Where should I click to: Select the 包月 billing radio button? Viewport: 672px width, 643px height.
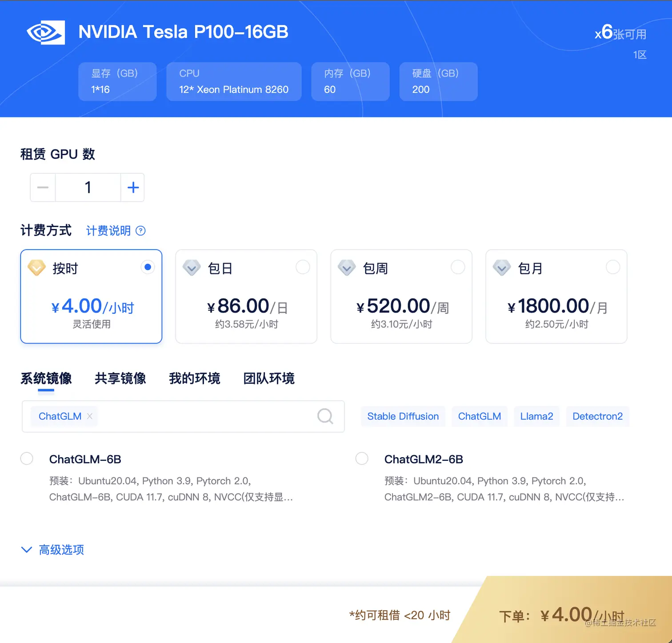point(613,267)
